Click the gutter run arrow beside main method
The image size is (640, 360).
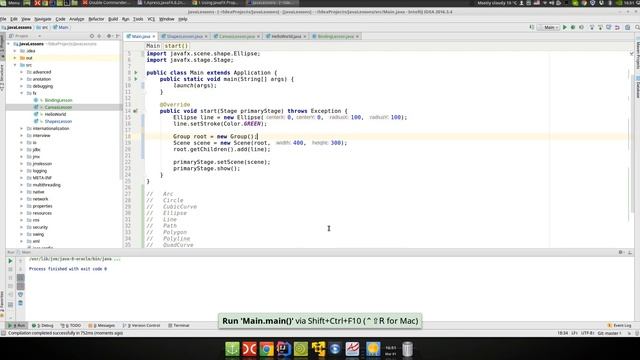coord(136,79)
